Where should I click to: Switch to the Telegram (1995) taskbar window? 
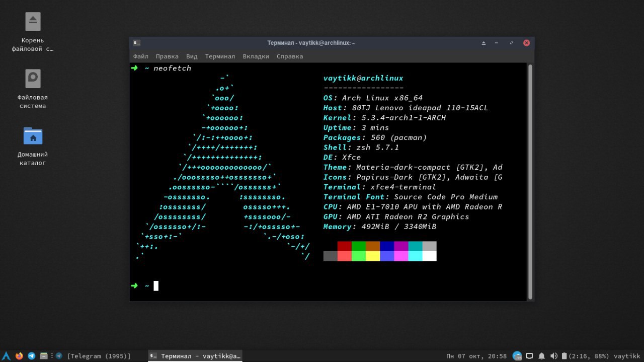[x=93, y=356]
